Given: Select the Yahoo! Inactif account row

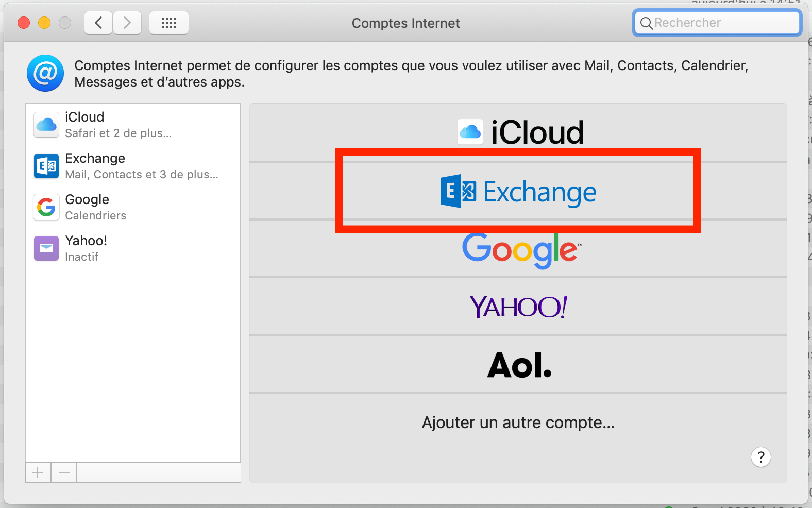Looking at the screenshot, I should coord(133,248).
